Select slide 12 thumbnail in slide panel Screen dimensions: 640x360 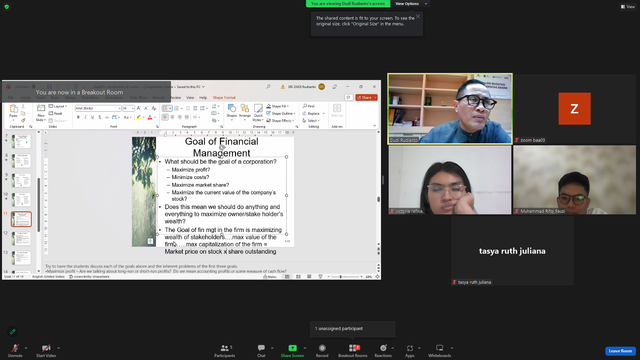21,239
